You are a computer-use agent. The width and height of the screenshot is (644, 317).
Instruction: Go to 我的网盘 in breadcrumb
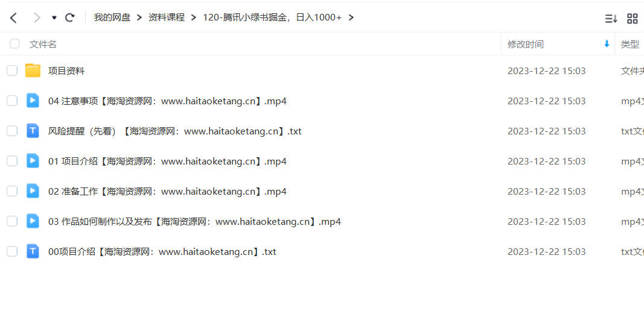[112, 17]
